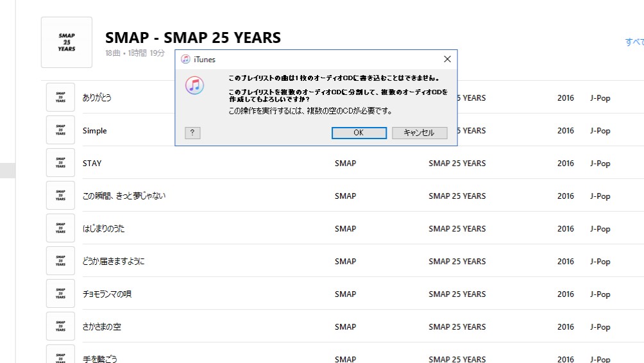Select song title さかさまの空

pyautogui.click(x=102, y=327)
